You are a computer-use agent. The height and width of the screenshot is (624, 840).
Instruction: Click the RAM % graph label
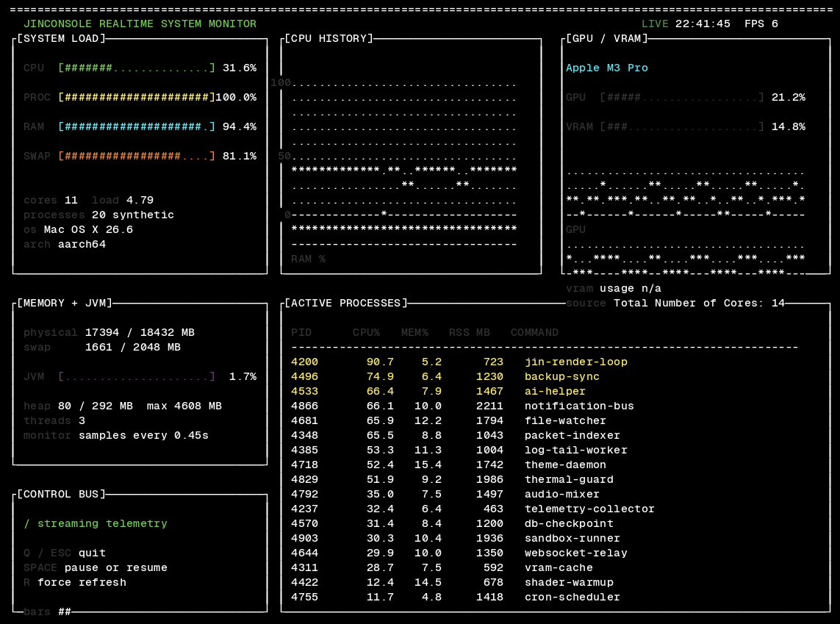click(x=308, y=259)
